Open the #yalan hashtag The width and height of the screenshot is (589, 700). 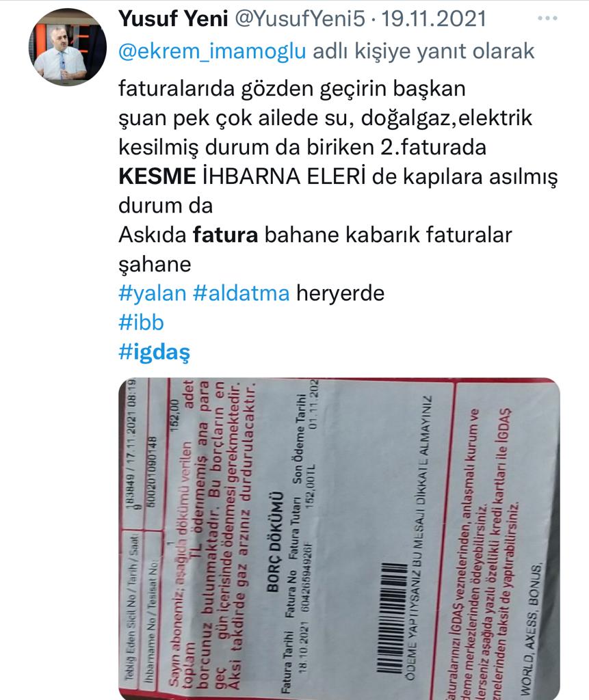tap(153, 293)
